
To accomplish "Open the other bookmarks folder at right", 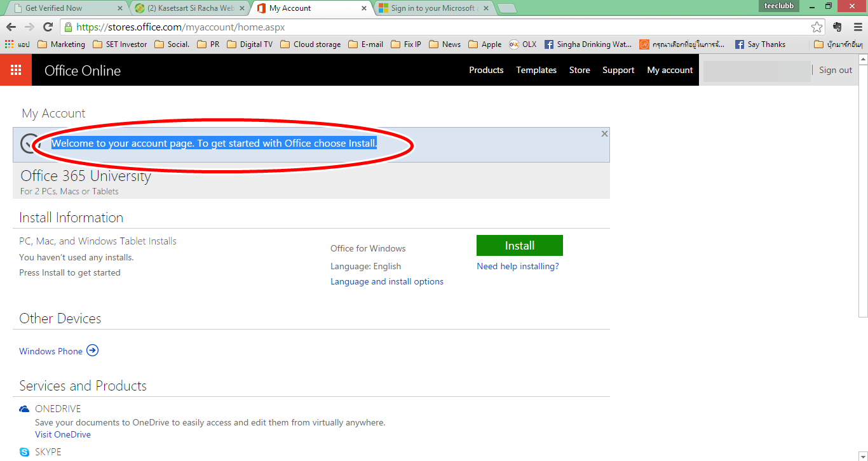I will click(x=839, y=44).
